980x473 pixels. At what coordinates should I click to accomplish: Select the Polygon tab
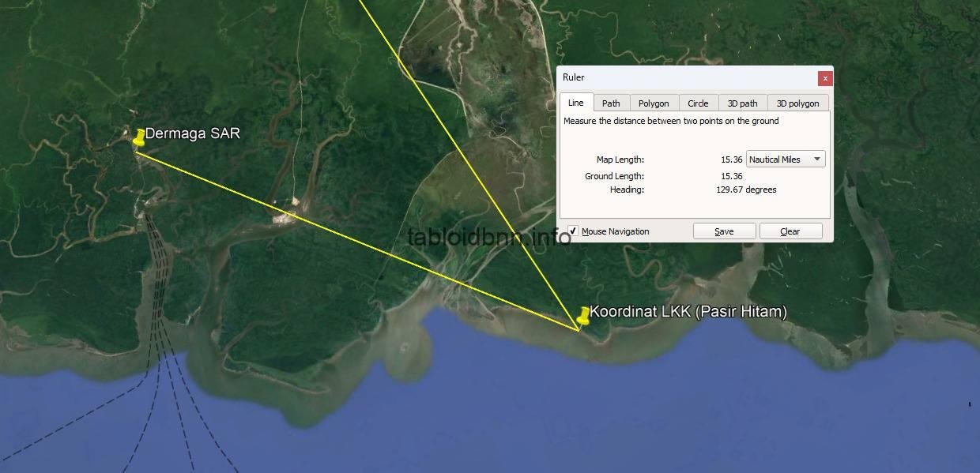(x=654, y=103)
